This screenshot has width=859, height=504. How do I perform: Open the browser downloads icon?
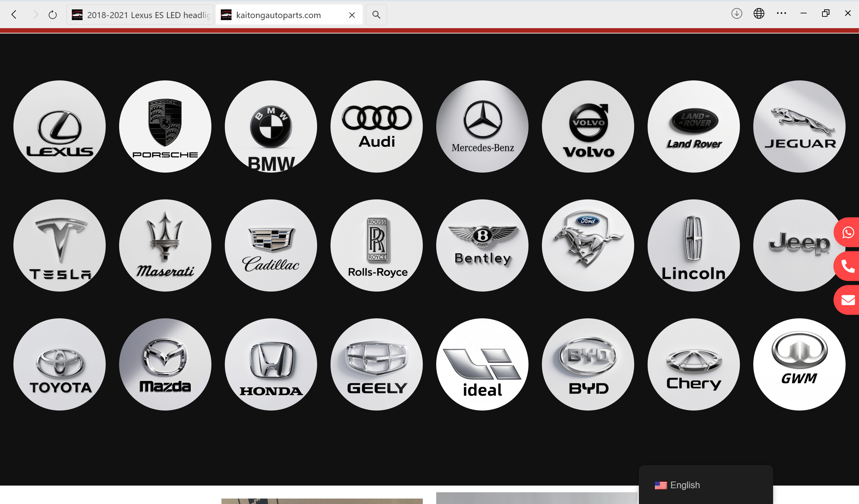point(736,14)
